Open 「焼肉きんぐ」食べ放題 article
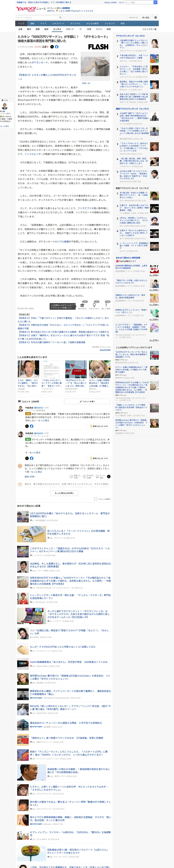This screenshot has height=868, width=174. click(x=66, y=738)
